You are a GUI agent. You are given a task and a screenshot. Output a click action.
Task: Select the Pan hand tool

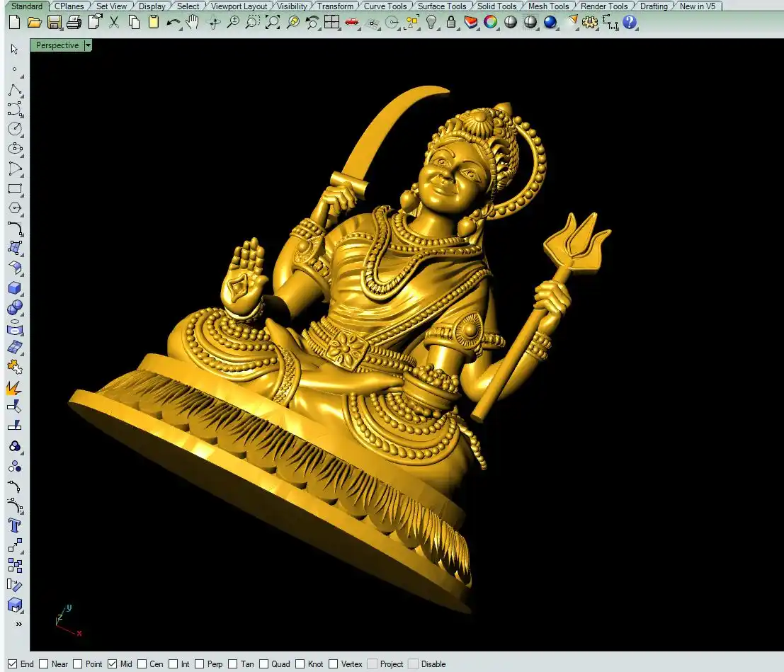[x=192, y=22]
